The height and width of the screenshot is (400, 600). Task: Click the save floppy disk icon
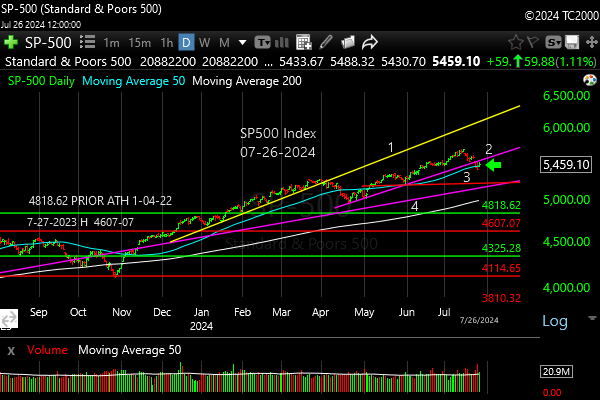(572, 42)
